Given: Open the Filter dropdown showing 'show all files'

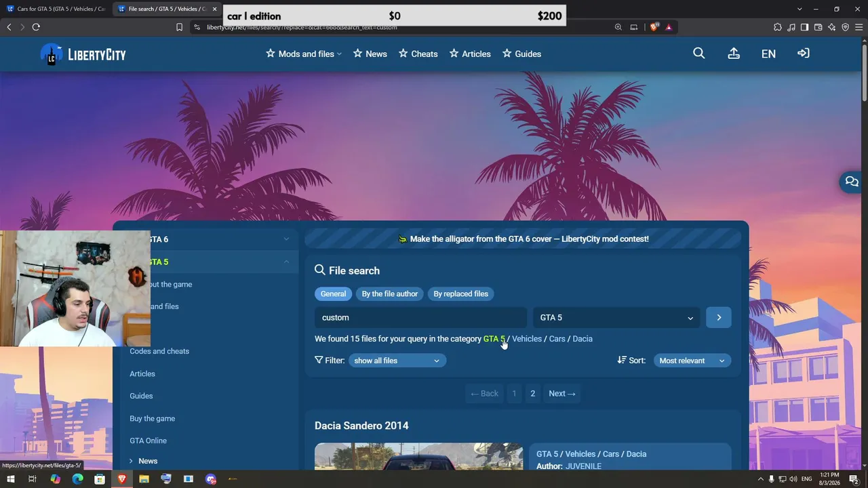Looking at the screenshot, I should click(397, 361).
